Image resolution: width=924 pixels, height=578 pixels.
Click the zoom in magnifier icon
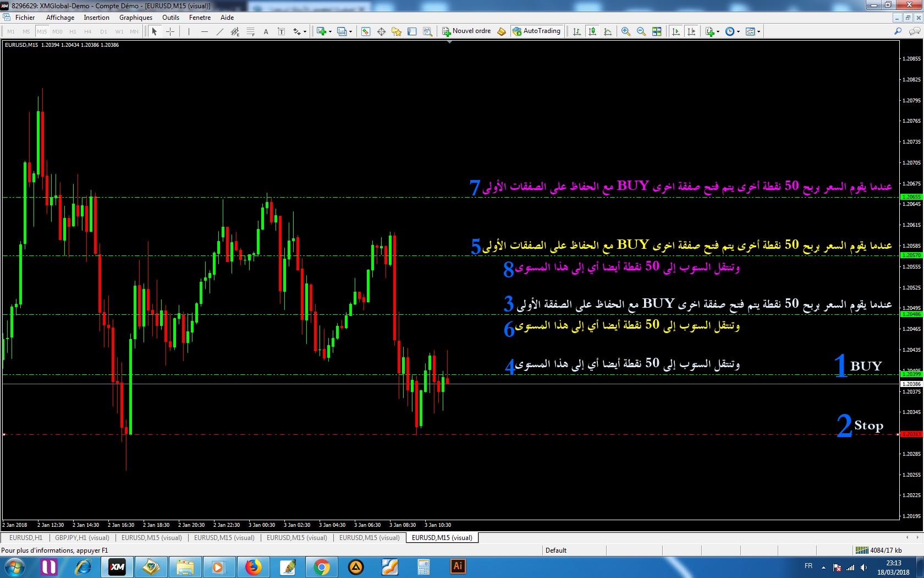pyautogui.click(x=625, y=31)
